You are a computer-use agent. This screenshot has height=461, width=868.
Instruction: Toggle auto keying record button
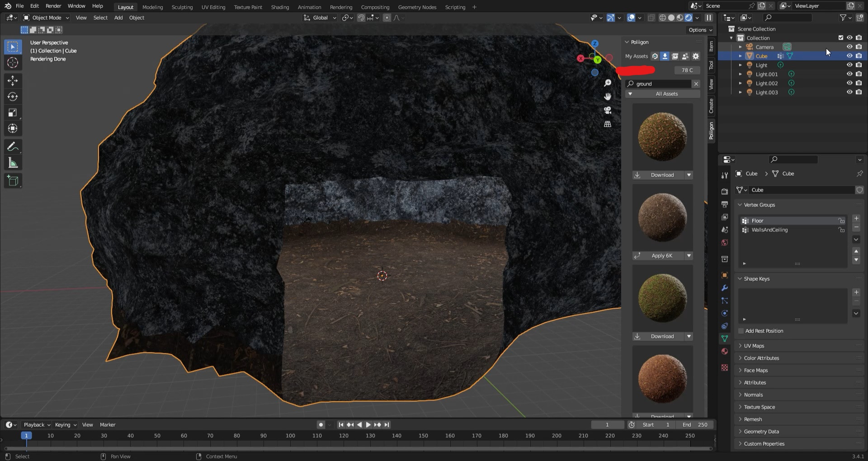point(321,425)
